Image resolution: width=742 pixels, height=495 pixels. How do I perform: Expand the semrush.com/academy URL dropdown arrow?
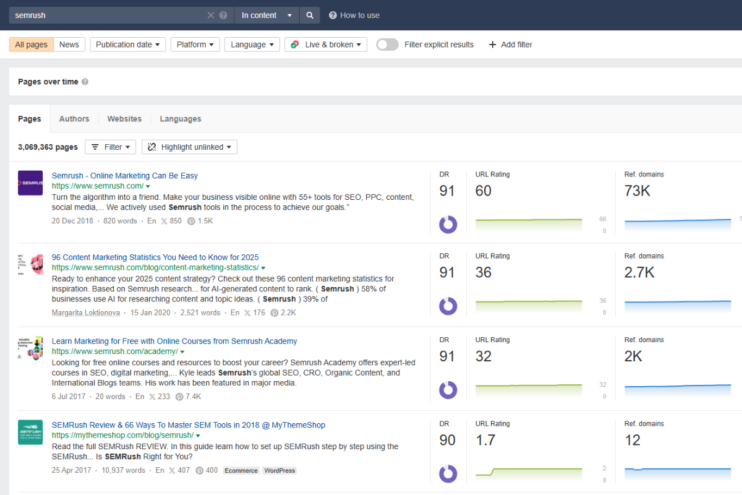click(182, 352)
